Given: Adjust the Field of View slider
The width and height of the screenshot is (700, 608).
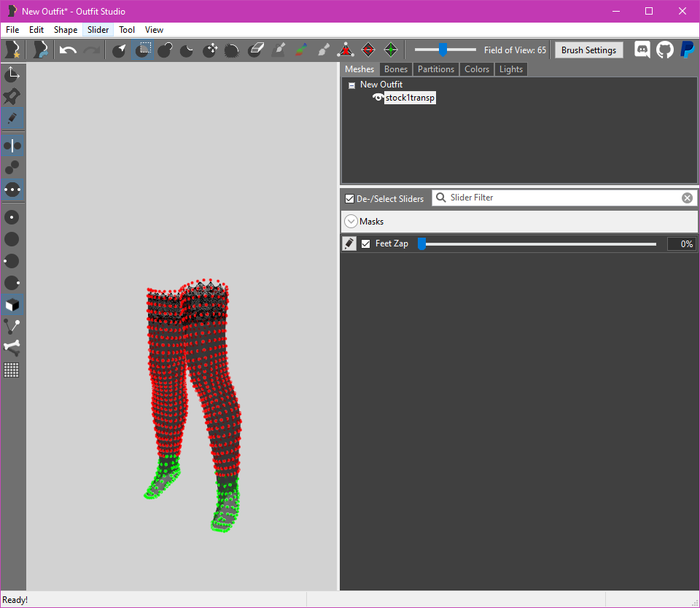Looking at the screenshot, I should (443, 50).
